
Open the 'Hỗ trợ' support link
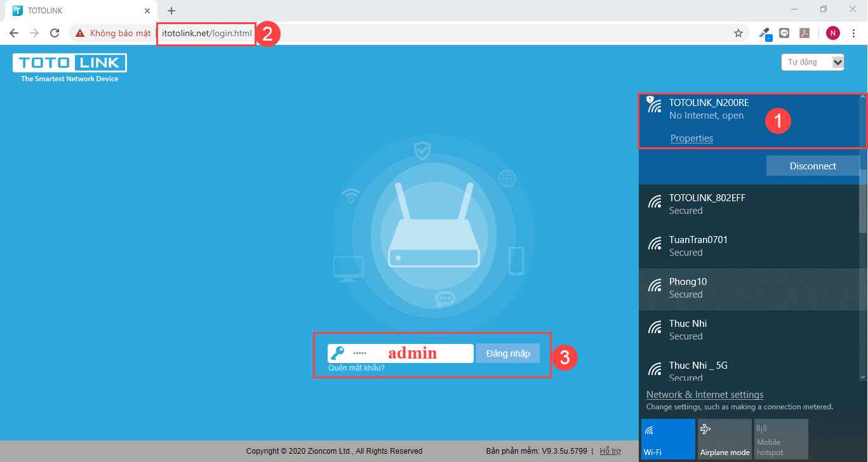click(x=610, y=451)
